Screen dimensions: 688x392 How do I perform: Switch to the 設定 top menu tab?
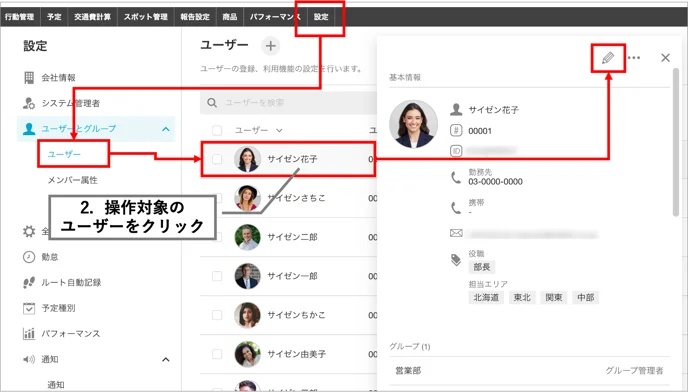(321, 17)
